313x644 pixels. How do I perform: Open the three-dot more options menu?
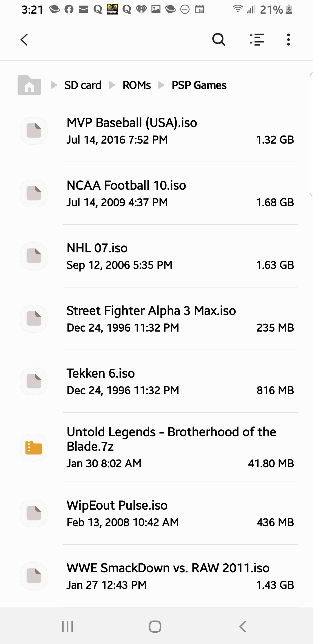tap(288, 40)
